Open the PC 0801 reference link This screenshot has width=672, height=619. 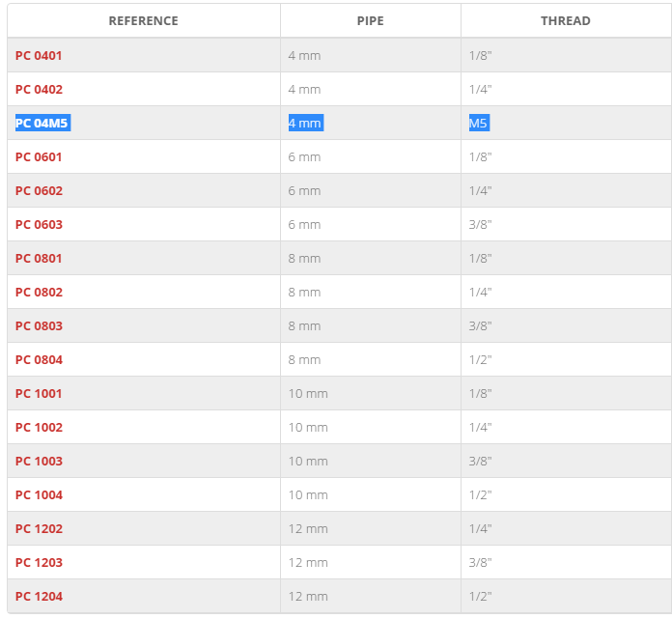tap(39, 259)
